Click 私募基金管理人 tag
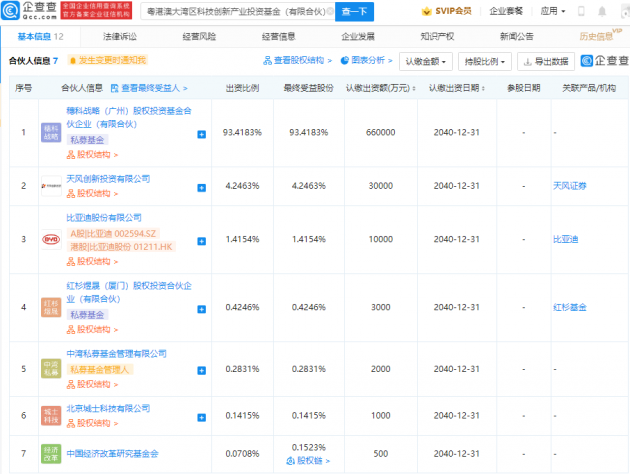The height and width of the screenshot is (474, 630). pos(100,370)
